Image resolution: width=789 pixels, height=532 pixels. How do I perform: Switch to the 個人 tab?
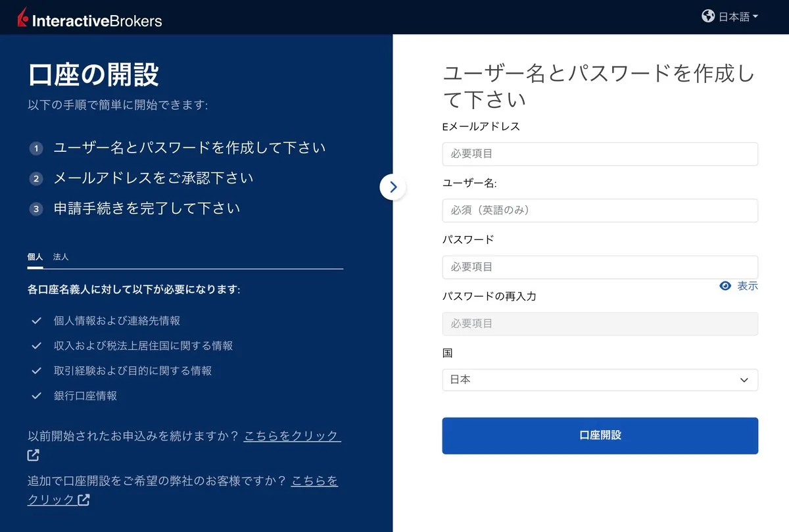point(35,257)
